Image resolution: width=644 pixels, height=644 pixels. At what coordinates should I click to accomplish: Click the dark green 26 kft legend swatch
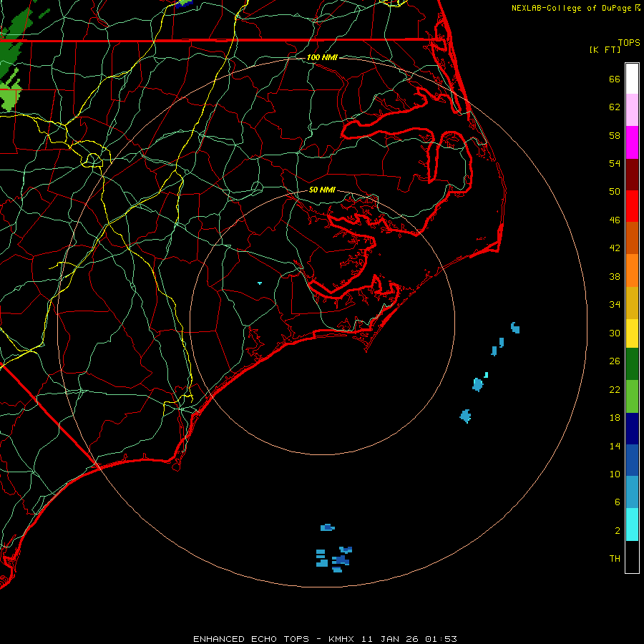pos(632,364)
